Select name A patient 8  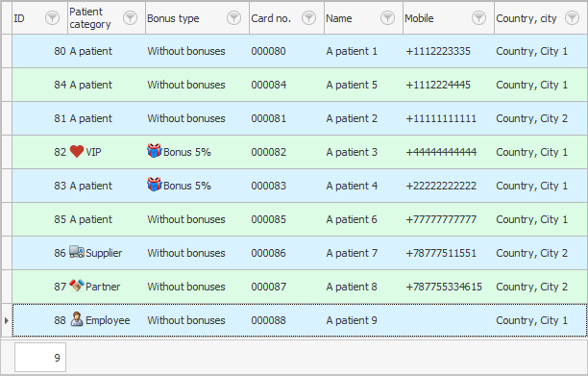[x=352, y=287]
